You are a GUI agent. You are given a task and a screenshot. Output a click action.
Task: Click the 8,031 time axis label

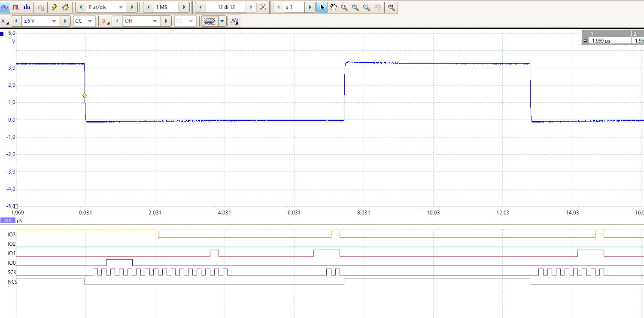pyautogui.click(x=364, y=213)
